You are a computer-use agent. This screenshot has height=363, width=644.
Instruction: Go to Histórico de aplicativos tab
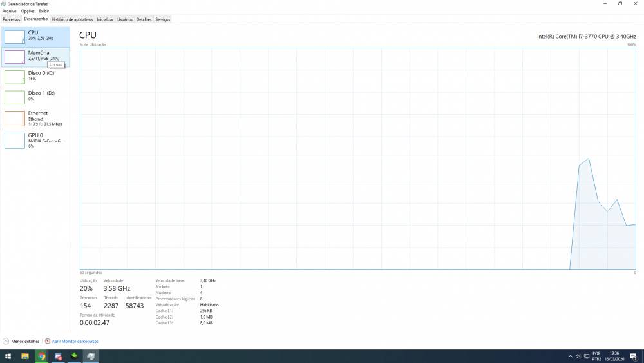(x=72, y=19)
